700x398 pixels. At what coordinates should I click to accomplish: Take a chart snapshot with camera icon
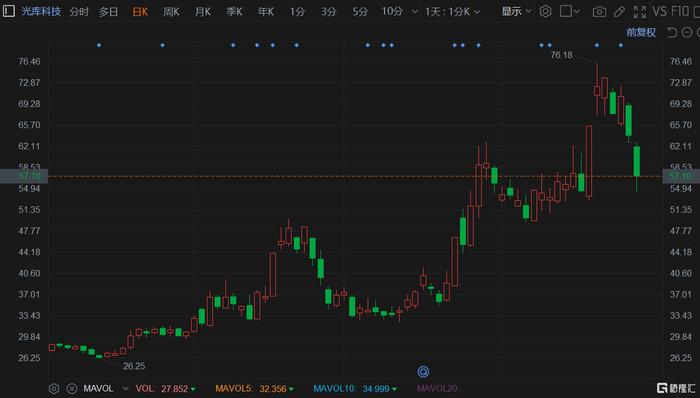pyautogui.click(x=599, y=12)
